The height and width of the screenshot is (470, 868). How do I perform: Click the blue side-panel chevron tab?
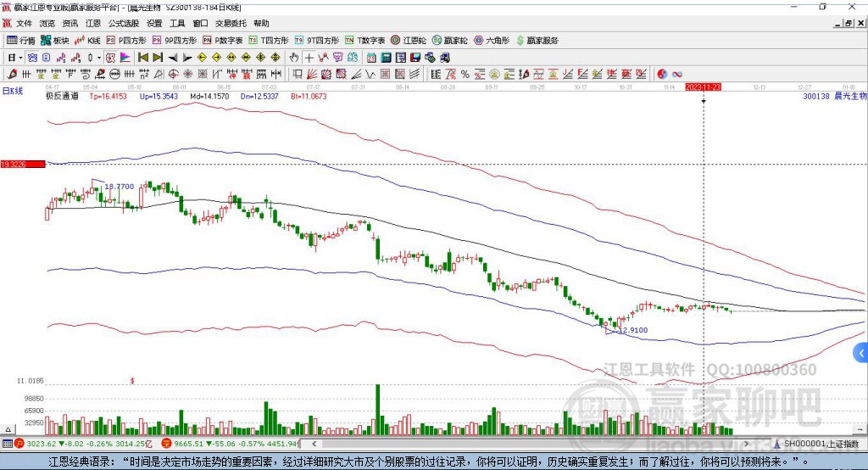coord(861,353)
